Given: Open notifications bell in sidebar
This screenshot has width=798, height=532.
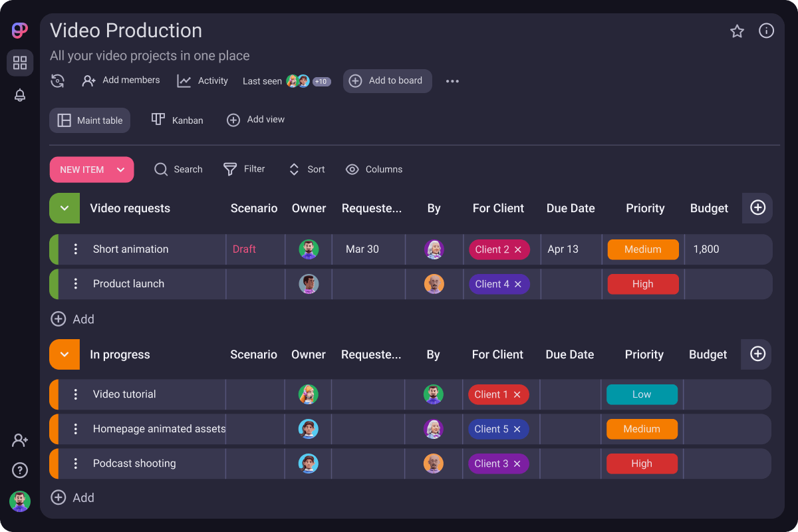Looking at the screenshot, I should tap(20, 95).
